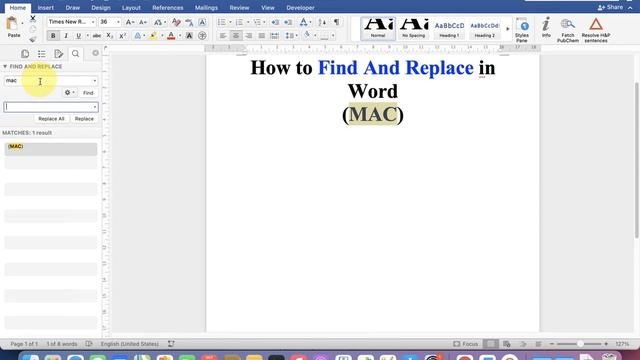Screen dimensions: 640x360
Task: Open the font name combo box
Action: tap(71, 22)
